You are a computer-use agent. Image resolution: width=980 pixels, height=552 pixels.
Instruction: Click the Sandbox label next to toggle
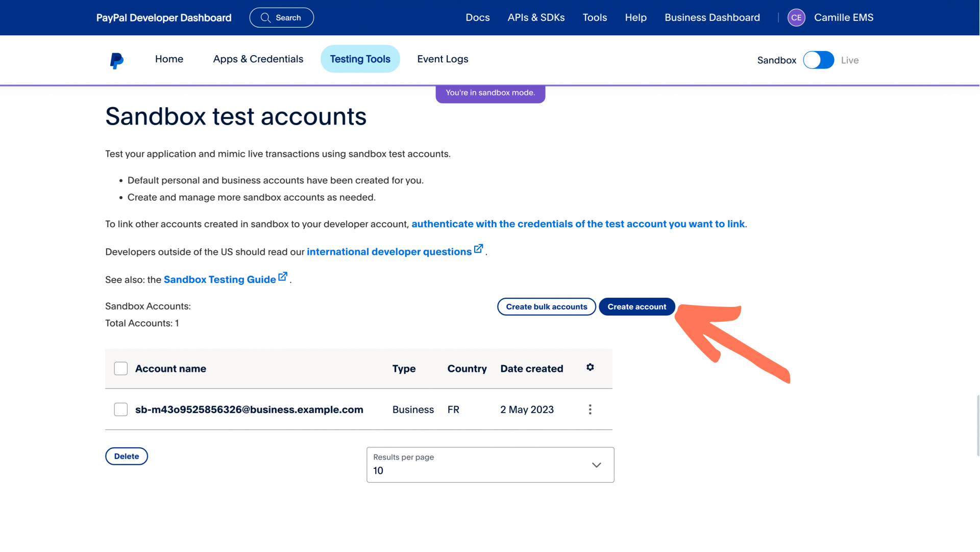pyautogui.click(x=776, y=60)
